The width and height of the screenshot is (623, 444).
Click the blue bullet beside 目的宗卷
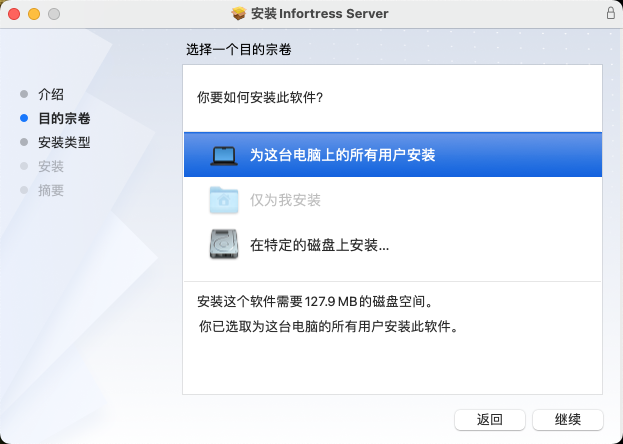pyautogui.click(x=24, y=118)
